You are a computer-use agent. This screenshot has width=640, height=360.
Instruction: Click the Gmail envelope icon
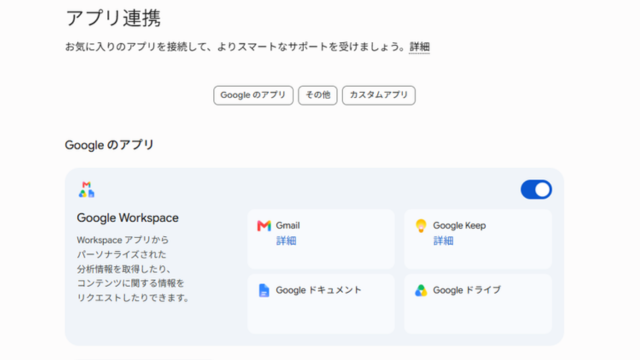[264, 226]
